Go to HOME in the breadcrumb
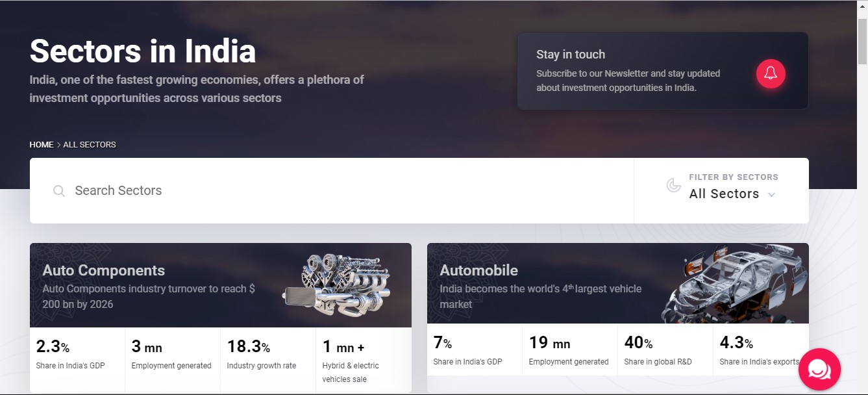The height and width of the screenshot is (395, 868). [42, 145]
